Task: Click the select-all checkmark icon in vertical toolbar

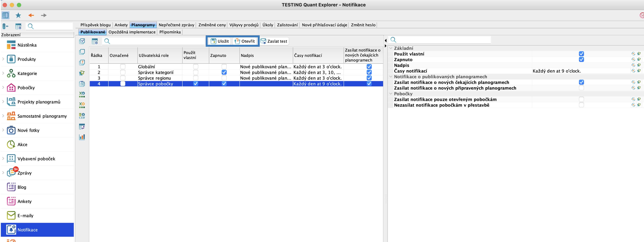Action: pyautogui.click(x=82, y=41)
